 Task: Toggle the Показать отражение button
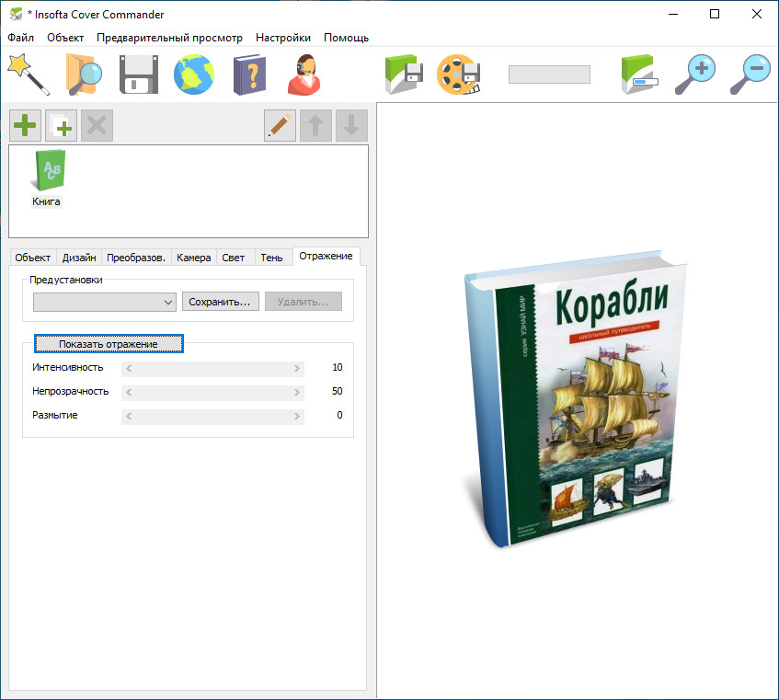pos(109,344)
